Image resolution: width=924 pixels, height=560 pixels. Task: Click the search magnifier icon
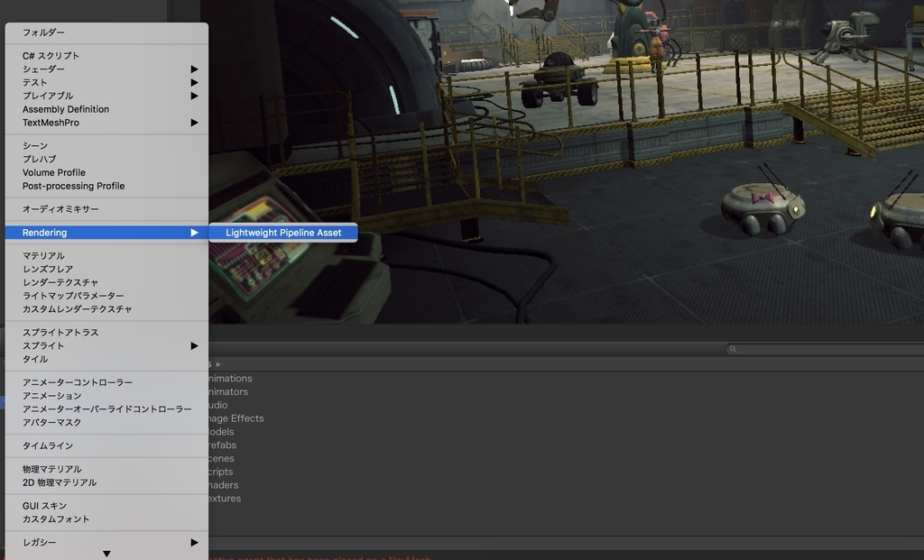[733, 349]
